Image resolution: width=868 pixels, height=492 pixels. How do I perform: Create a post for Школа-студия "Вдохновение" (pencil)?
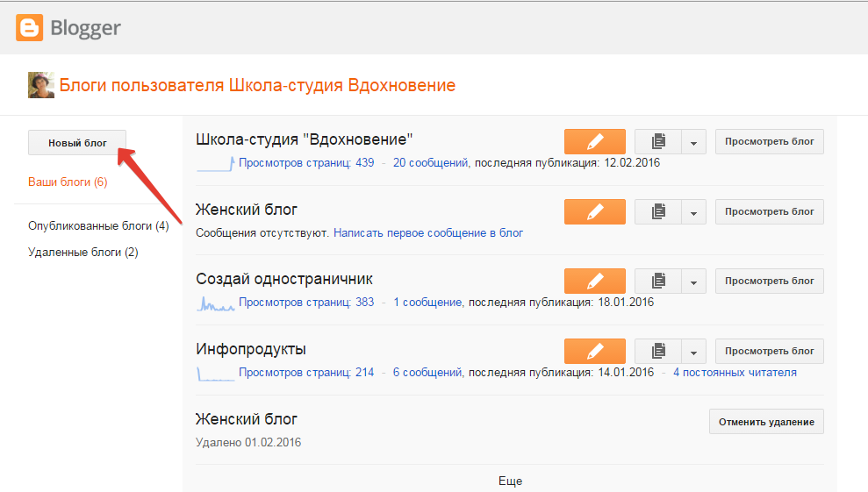594,142
